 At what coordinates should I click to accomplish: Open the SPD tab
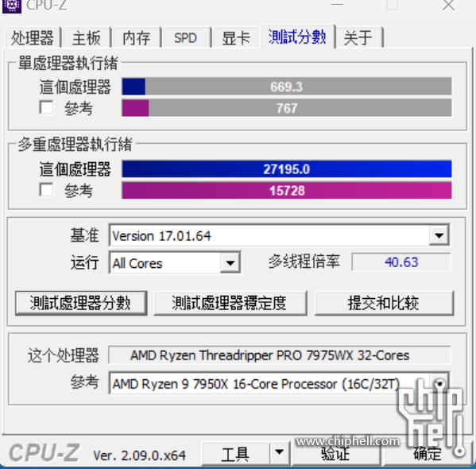coord(185,38)
